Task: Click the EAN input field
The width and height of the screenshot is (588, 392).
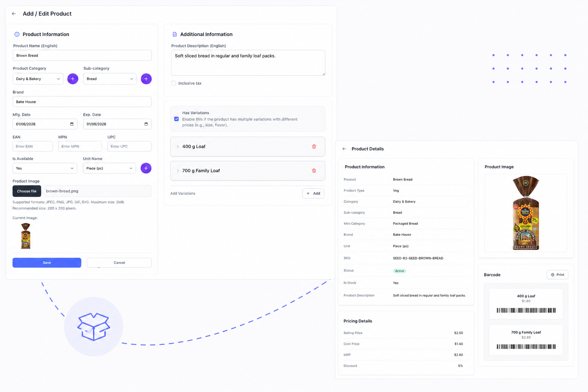Action: [33, 146]
